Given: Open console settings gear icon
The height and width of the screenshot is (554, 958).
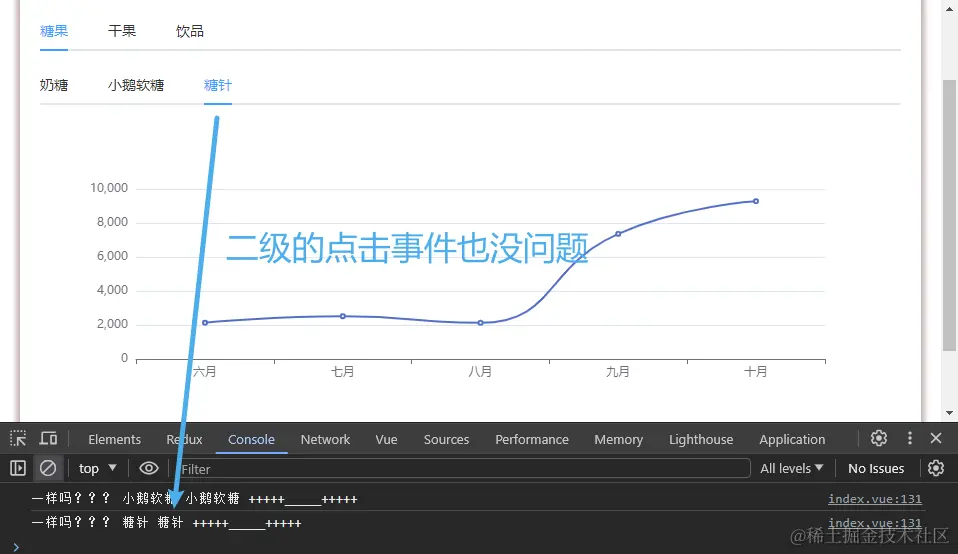Looking at the screenshot, I should 935,468.
